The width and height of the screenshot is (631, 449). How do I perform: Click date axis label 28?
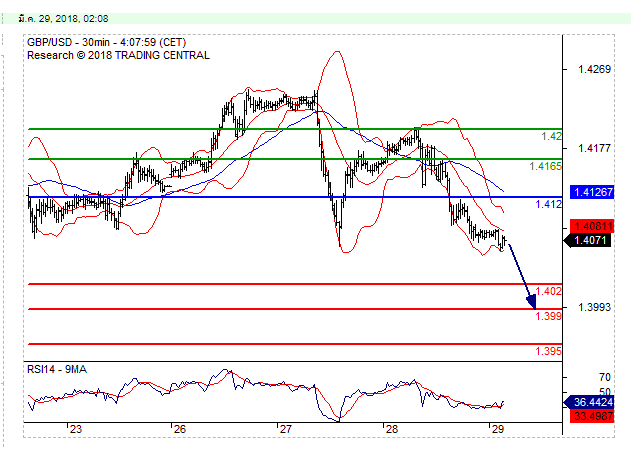(x=392, y=429)
